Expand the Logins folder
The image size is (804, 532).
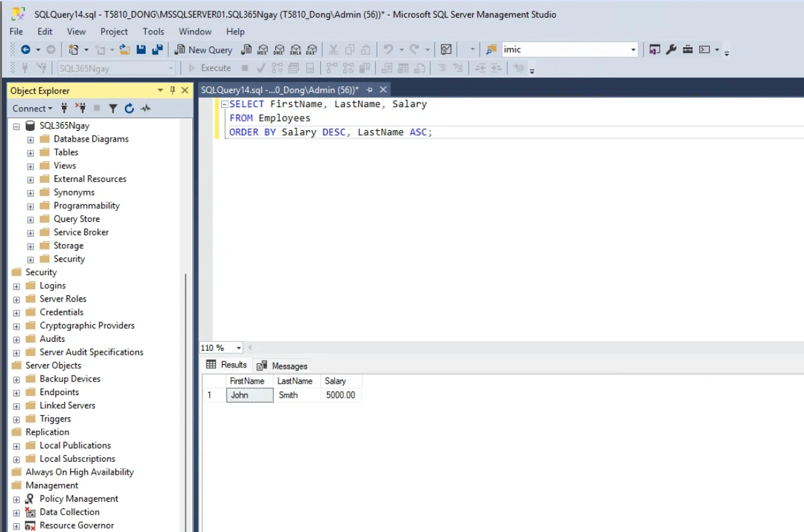[16, 286]
